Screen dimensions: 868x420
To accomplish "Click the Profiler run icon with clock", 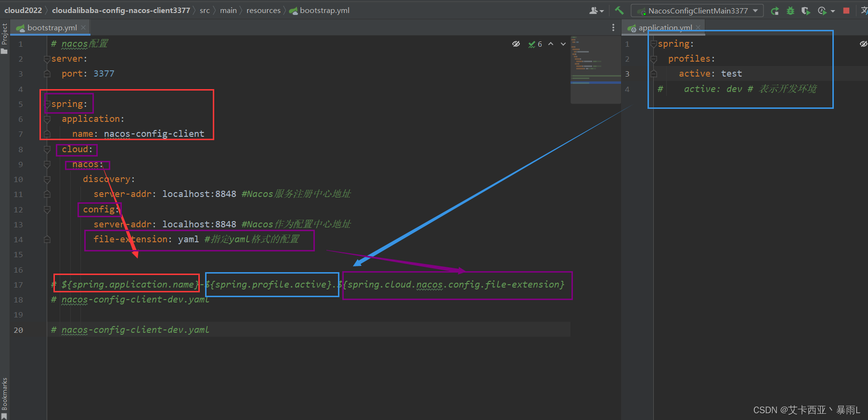I will [x=822, y=11].
